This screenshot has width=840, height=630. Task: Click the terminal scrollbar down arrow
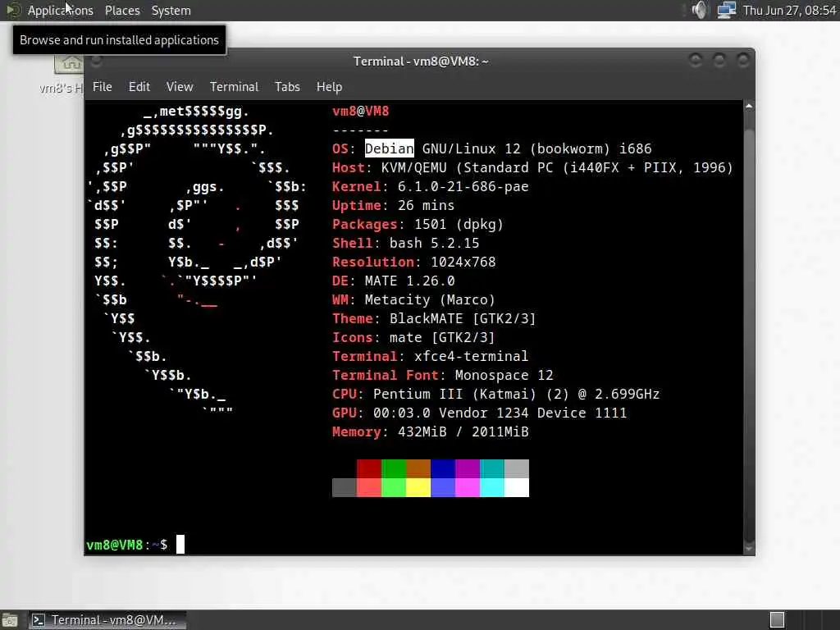coord(749,549)
